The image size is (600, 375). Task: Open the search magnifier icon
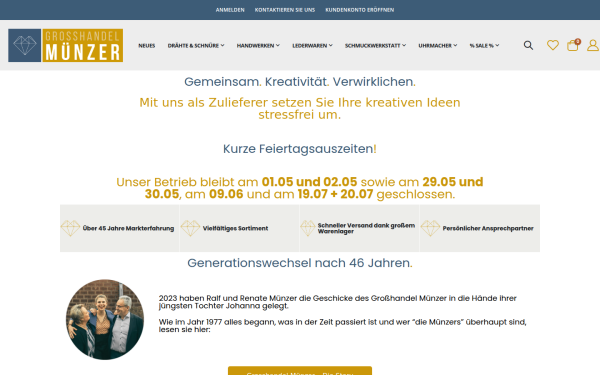point(528,45)
